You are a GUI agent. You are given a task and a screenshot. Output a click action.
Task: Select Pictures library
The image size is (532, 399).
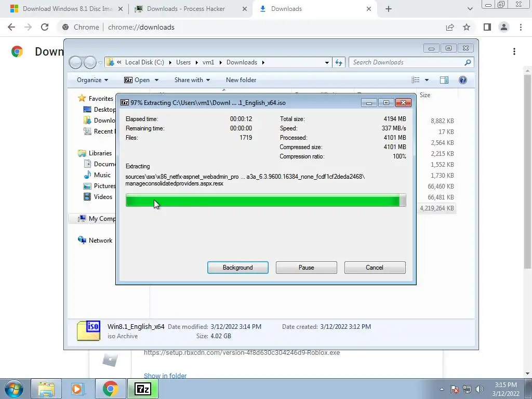100,186
